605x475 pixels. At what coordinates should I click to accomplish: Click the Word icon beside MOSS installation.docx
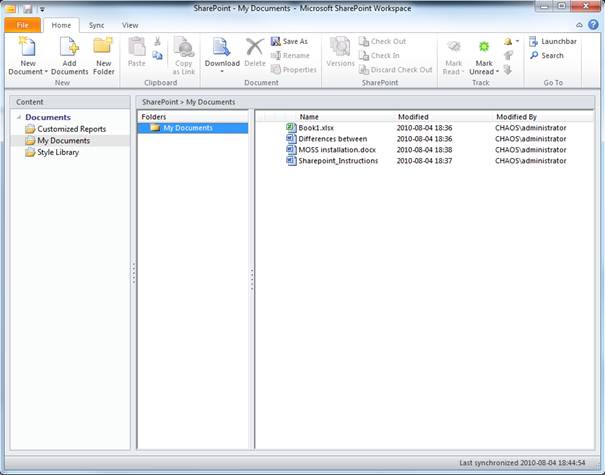[x=291, y=149]
